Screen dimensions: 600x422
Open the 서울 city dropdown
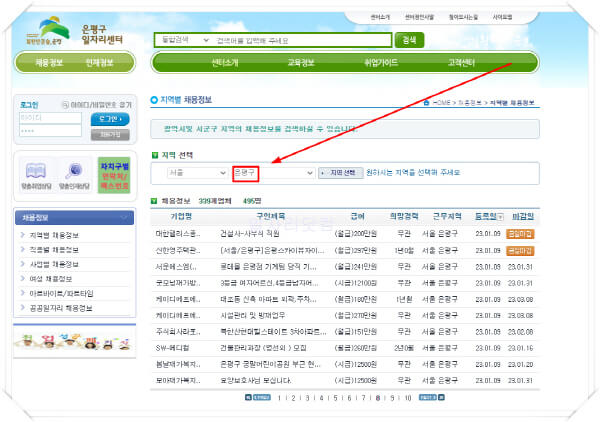pyautogui.click(x=197, y=173)
